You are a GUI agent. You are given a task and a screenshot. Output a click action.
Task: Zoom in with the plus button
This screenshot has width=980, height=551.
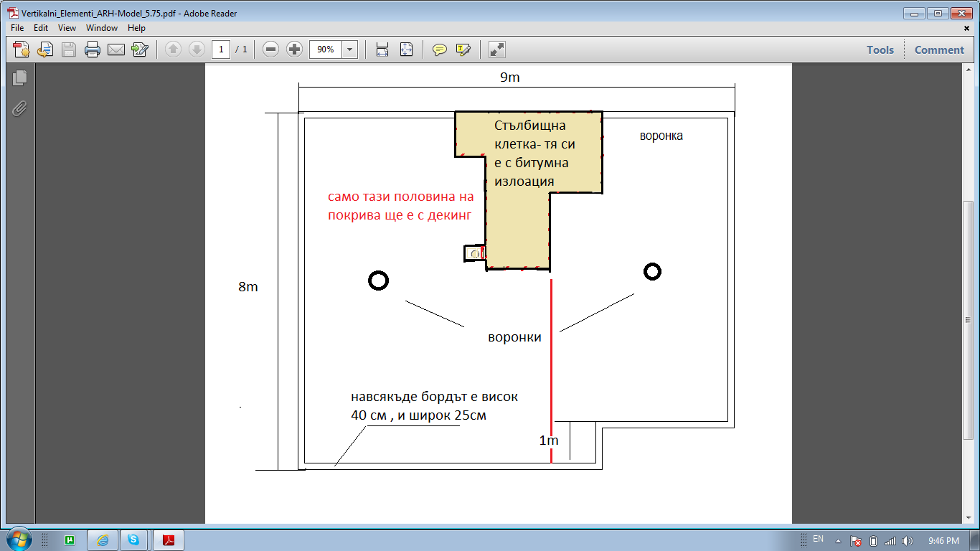(294, 50)
